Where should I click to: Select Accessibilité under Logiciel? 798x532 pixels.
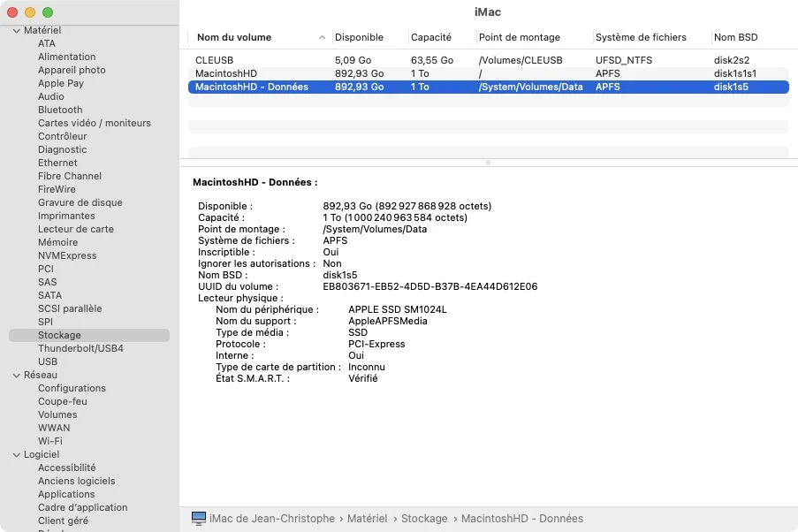[x=66, y=467]
